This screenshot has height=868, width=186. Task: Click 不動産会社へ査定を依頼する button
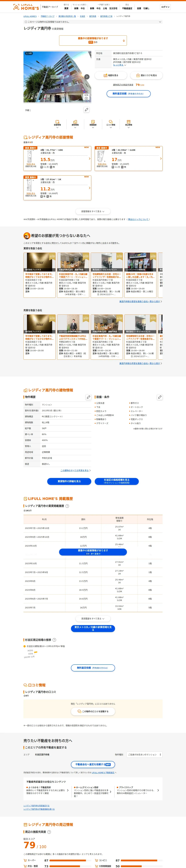click(x=93, y=764)
